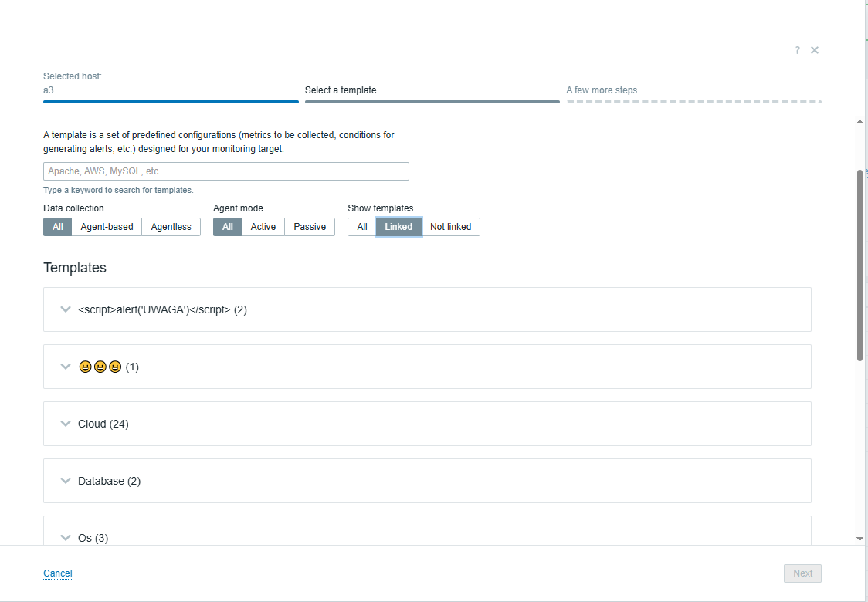
Task: Select All under Agent mode
Action: 228,227
